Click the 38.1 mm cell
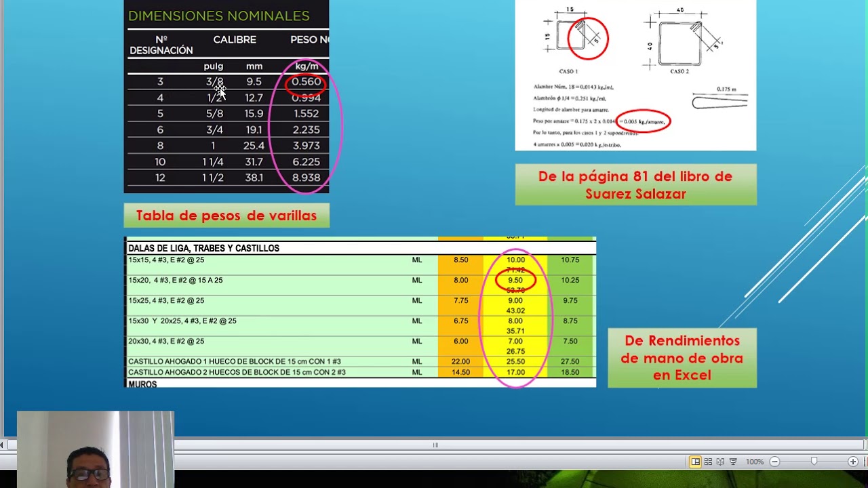This screenshot has height=488, width=868. (x=254, y=178)
